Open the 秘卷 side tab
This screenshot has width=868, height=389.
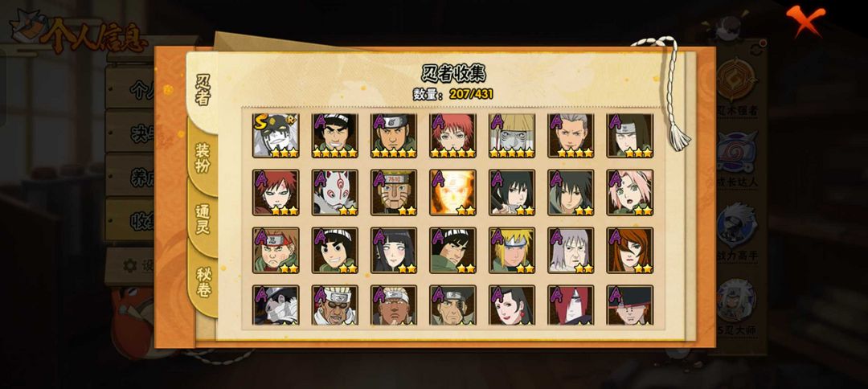203,282
